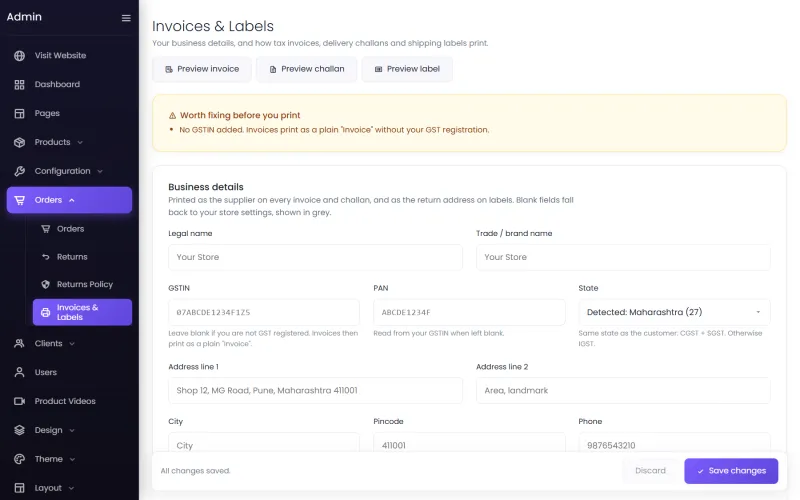Click the 'Business details' section heading
Viewport: 800px width, 500px height.
click(206, 187)
